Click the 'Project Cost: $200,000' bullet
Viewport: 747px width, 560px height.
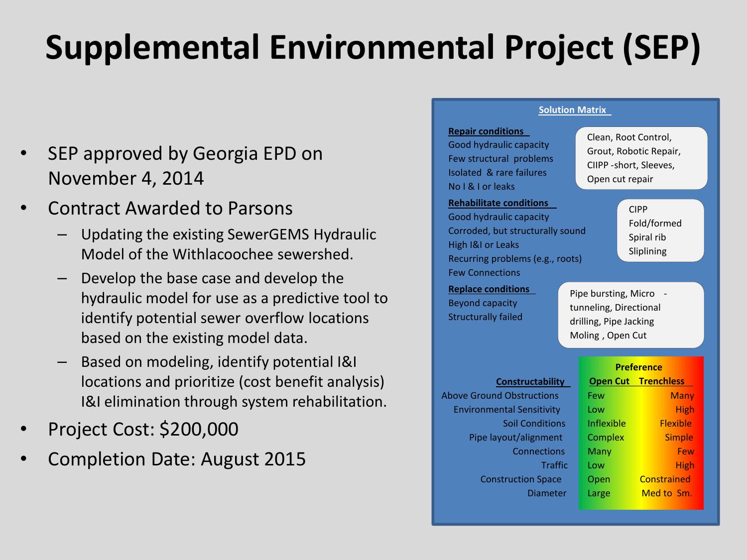coord(143,429)
